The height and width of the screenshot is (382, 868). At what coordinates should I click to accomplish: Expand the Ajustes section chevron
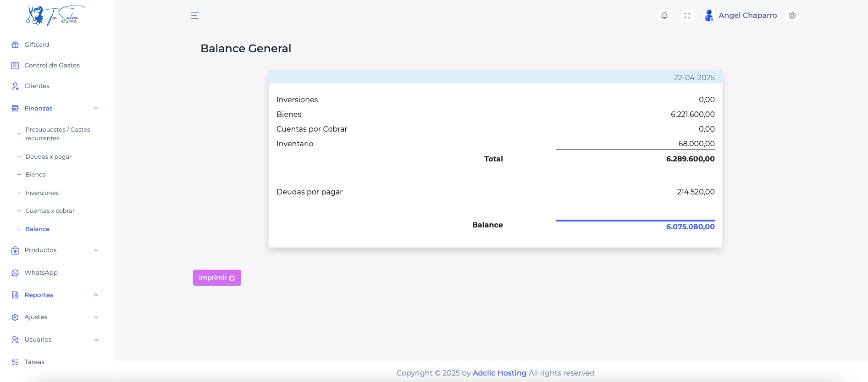[96, 317]
